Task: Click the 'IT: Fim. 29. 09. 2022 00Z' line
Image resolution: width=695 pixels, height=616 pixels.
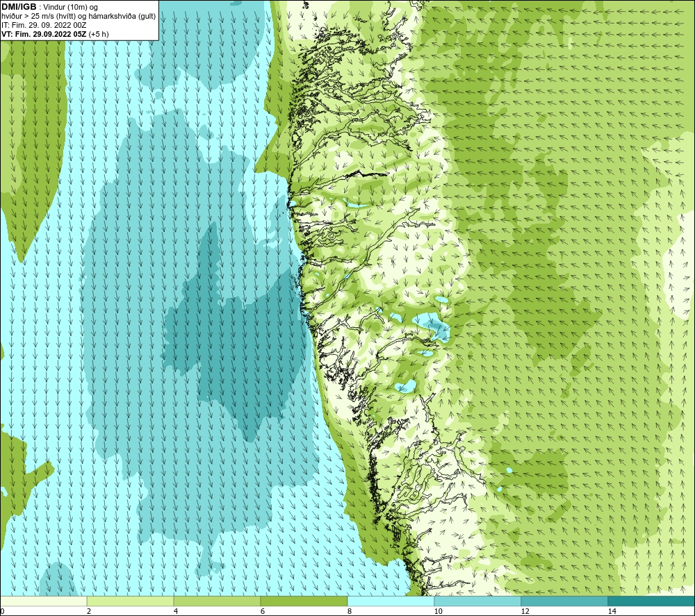Action: tap(44, 25)
